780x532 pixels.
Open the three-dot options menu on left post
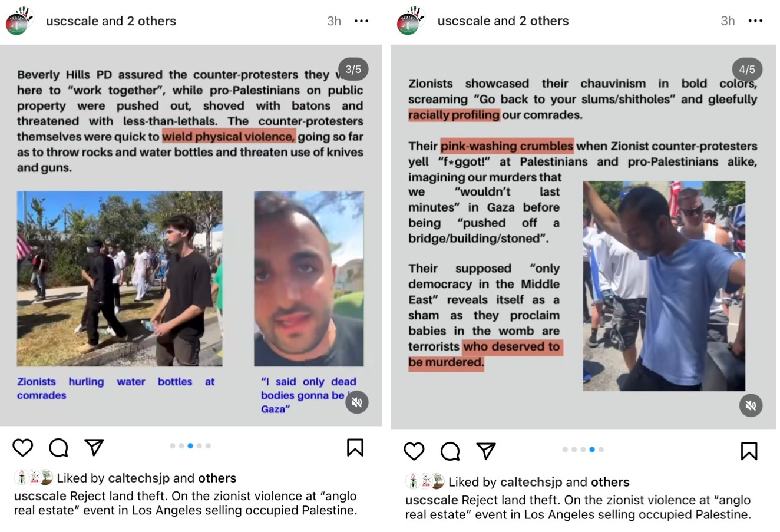coord(361,21)
